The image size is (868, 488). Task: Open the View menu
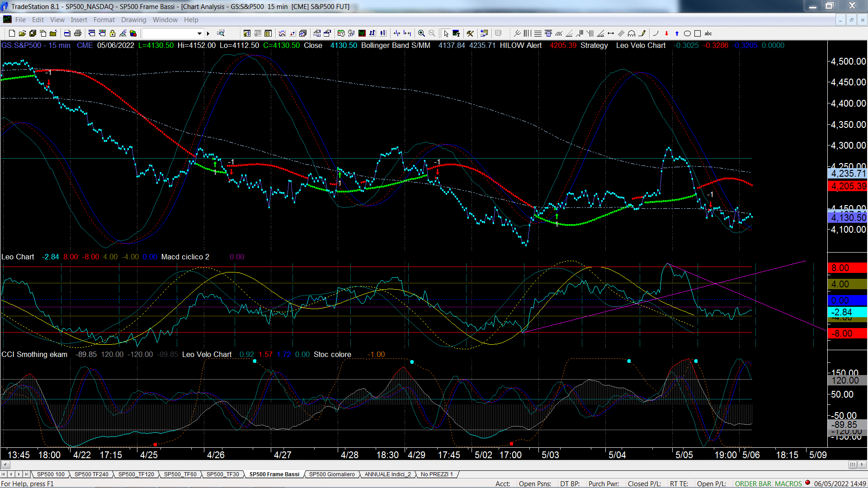[57, 19]
